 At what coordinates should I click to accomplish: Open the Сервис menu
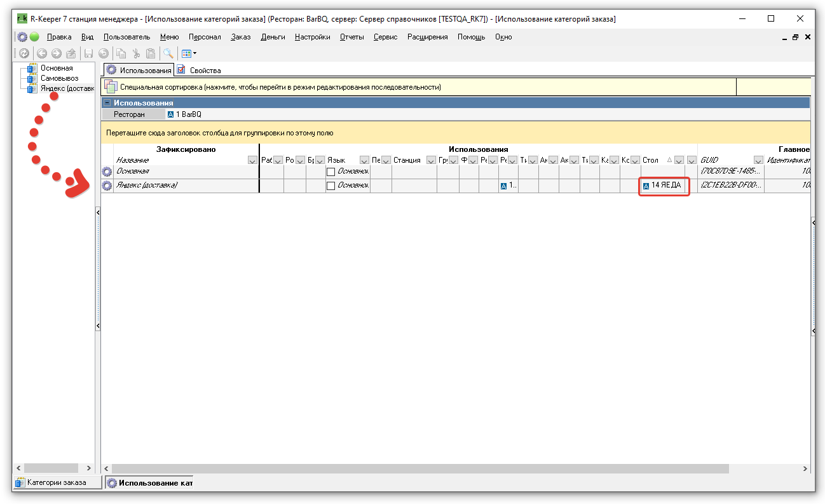385,37
